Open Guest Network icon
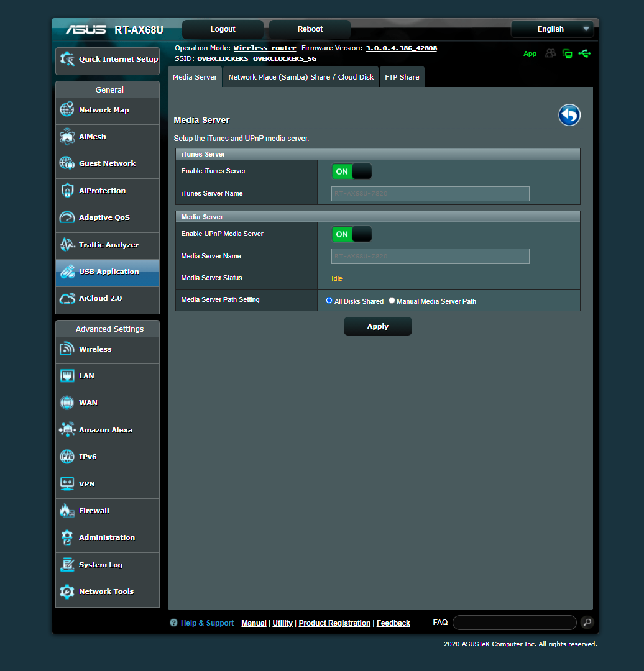 (67, 163)
